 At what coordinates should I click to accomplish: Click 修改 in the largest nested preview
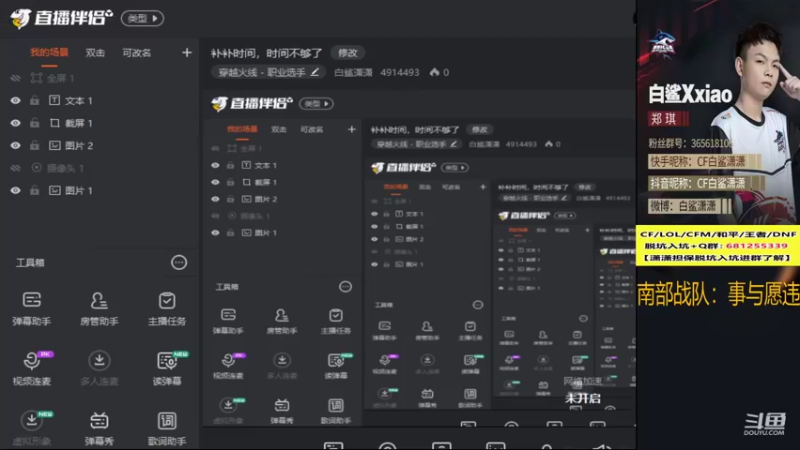pyautogui.click(x=480, y=130)
